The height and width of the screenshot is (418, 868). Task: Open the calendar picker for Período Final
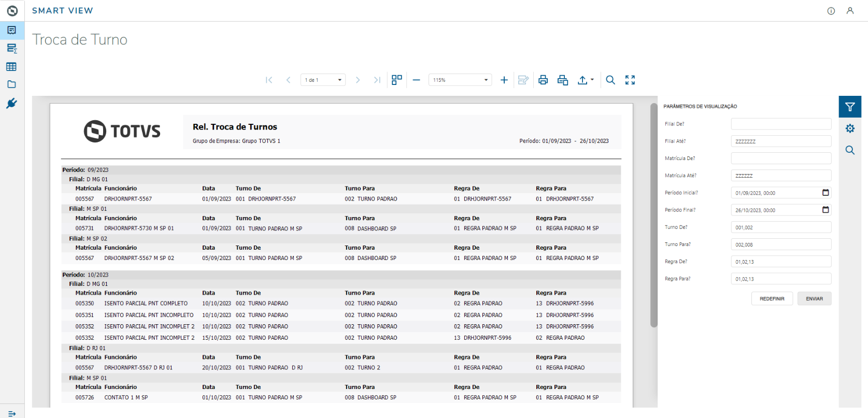pyautogui.click(x=826, y=210)
